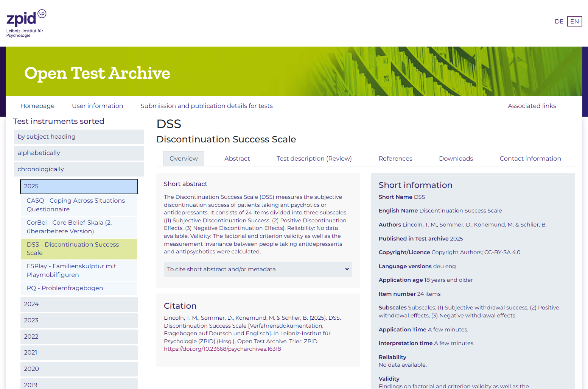Open the cite short abstract dropdown
The width and height of the screenshot is (588, 389).
[258, 269]
